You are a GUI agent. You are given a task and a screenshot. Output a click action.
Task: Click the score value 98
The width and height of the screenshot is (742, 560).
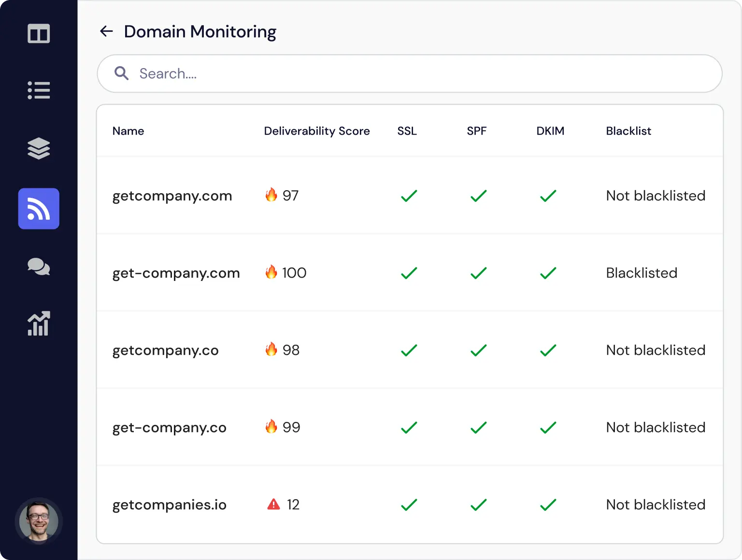click(291, 350)
